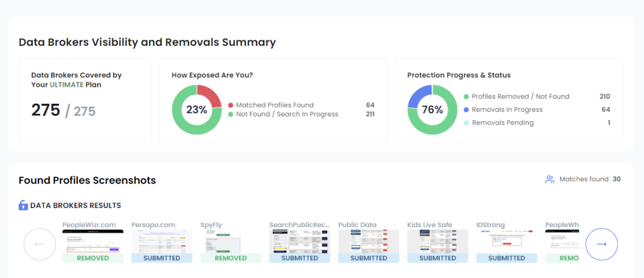Open the Kids Live Safe profile screenshot
This screenshot has height=278, width=644.
click(438, 241)
